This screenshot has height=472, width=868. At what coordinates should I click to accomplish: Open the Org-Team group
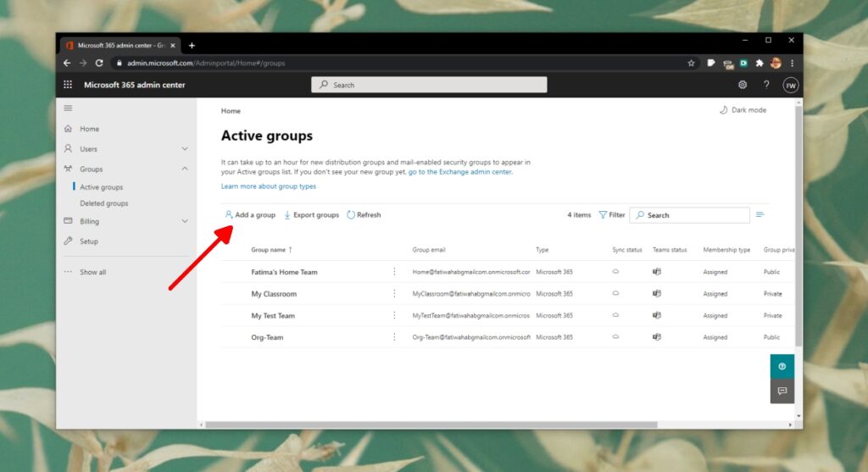click(267, 337)
